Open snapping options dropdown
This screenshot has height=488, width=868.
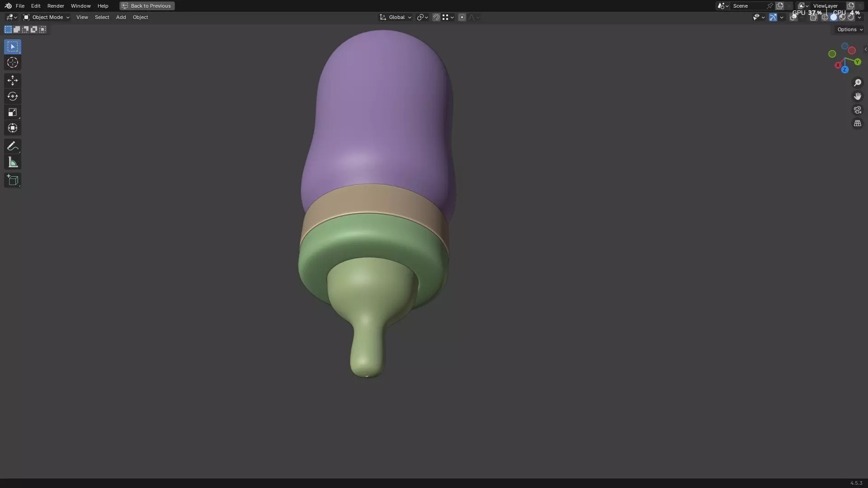448,17
